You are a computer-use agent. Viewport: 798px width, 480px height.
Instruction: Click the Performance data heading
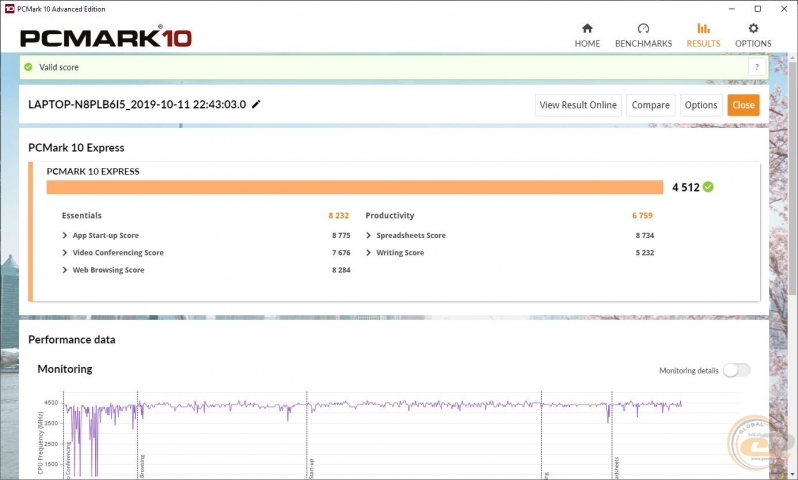click(x=72, y=340)
